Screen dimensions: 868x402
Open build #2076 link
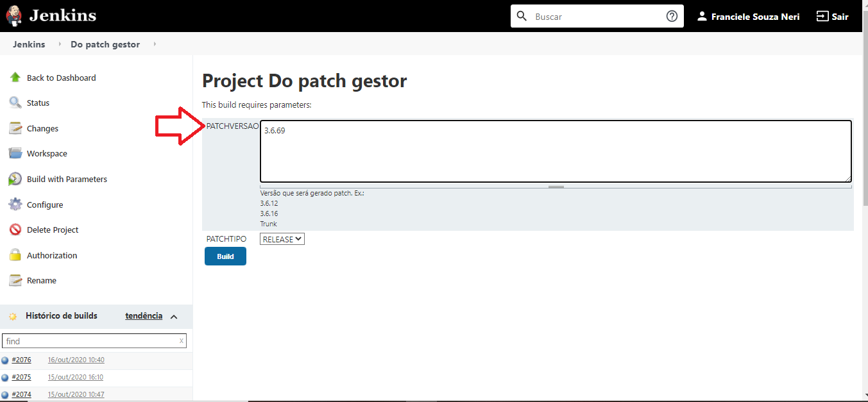pyautogui.click(x=21, y=360)
